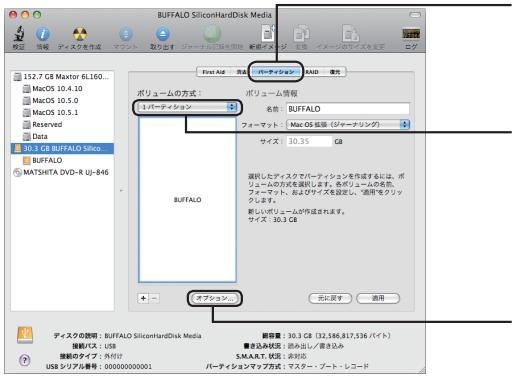Switch to the First Aid tab

(214, 72)
